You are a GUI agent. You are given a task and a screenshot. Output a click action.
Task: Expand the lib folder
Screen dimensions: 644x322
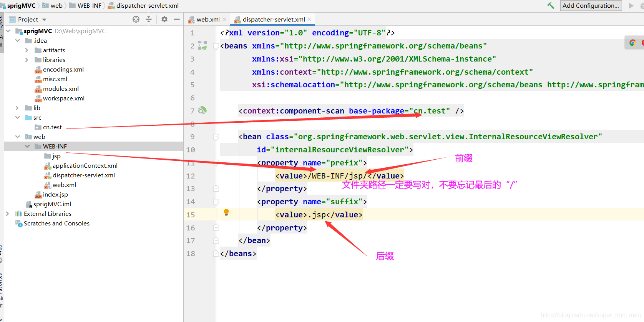point(17,108)
